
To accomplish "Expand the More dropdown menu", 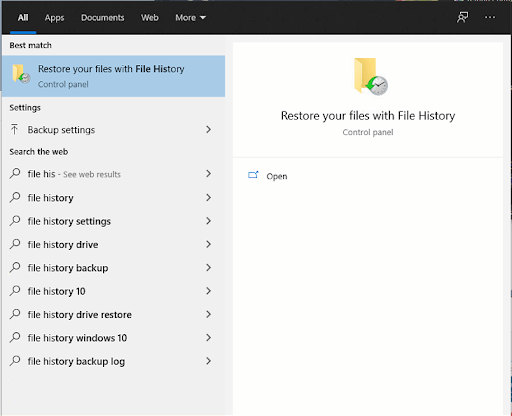I will click(190, 18).
